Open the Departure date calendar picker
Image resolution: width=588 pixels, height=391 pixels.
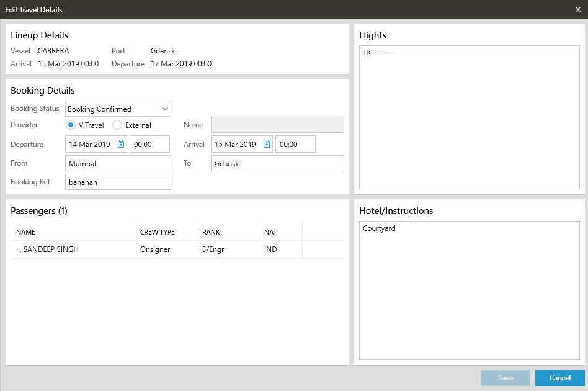click(121, 145)
